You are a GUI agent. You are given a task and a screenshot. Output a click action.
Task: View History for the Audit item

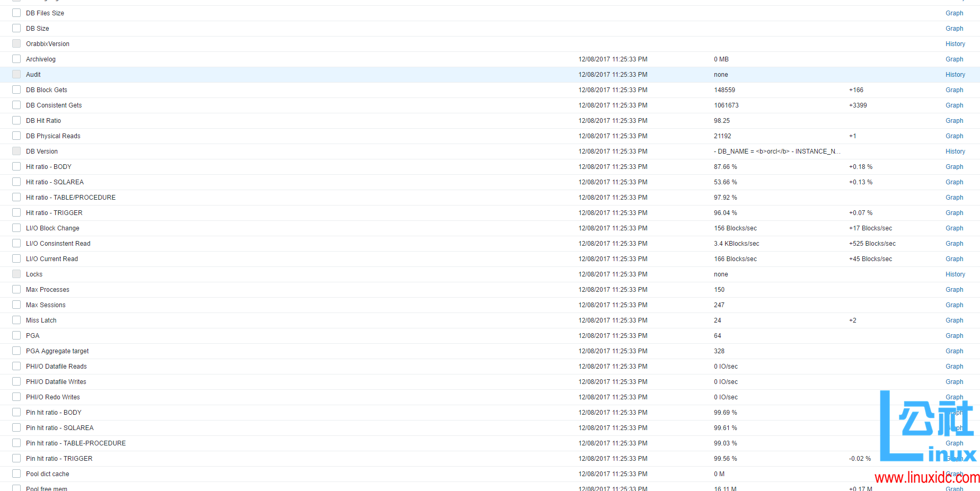pos(955,75)
